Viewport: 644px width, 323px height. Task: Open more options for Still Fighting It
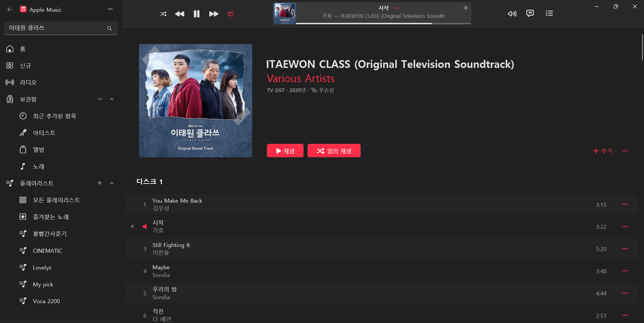click(625, 249)
